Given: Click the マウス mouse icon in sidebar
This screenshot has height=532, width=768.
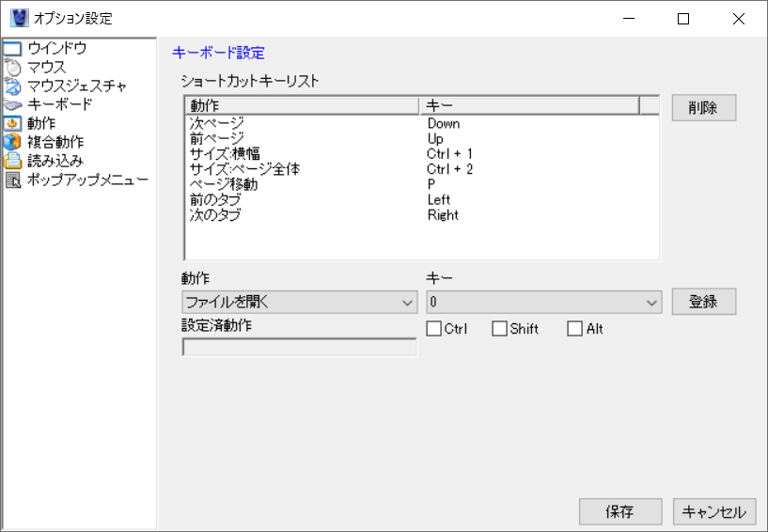Looking at the screenshot, I should (13, 67).
